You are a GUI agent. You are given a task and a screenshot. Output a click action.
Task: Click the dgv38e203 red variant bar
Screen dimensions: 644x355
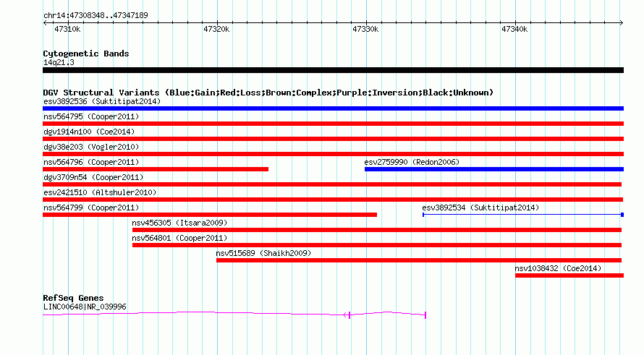333,154
